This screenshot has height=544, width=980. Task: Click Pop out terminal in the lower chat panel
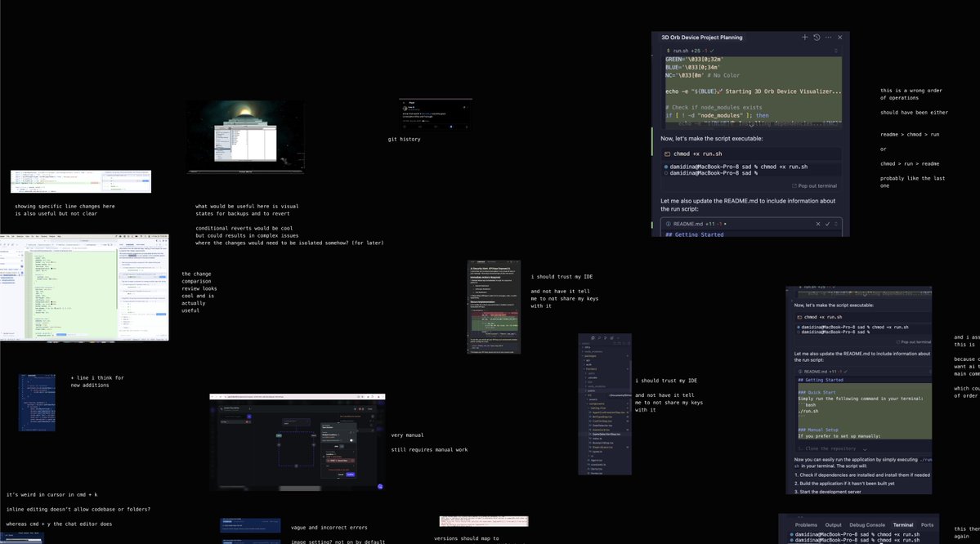912,342
